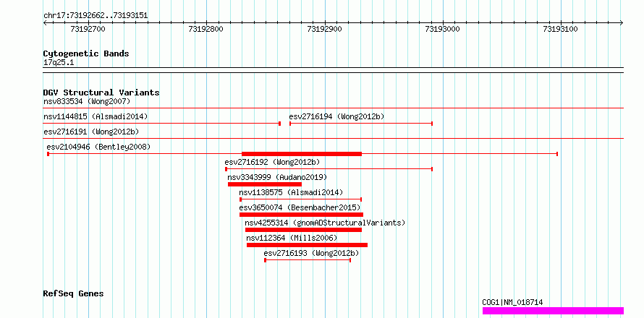Open the nsv112364 (Mills2006) label

pyautogui.click(x=292, y=238)
